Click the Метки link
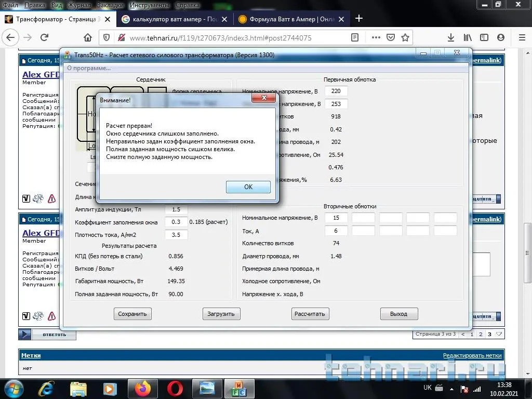The height and width of the screenshot is (399, 532). pyautogui.click(x=31, y=355)
